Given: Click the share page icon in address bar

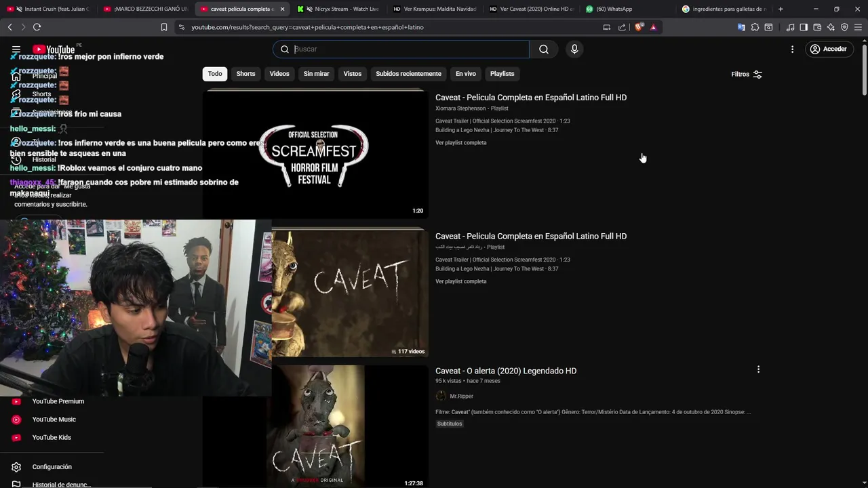Looking at the screenshot, I should click(622, 27).
